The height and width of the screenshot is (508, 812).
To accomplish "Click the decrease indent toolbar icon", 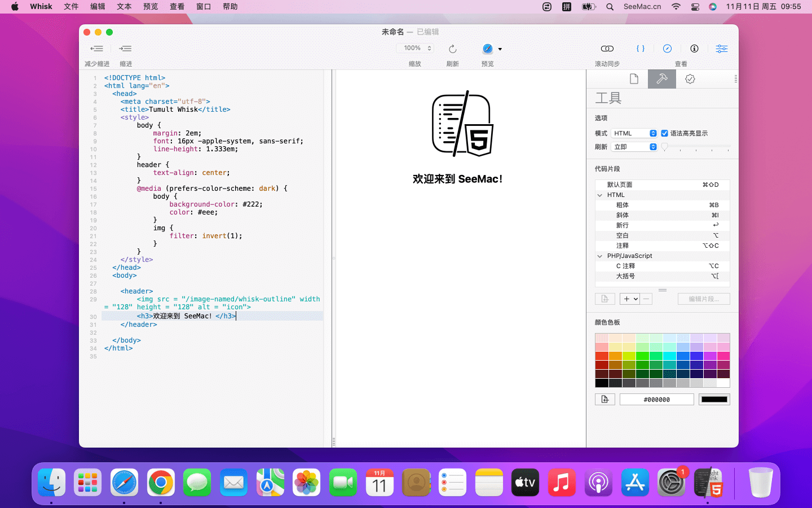I will pos(96,49).
